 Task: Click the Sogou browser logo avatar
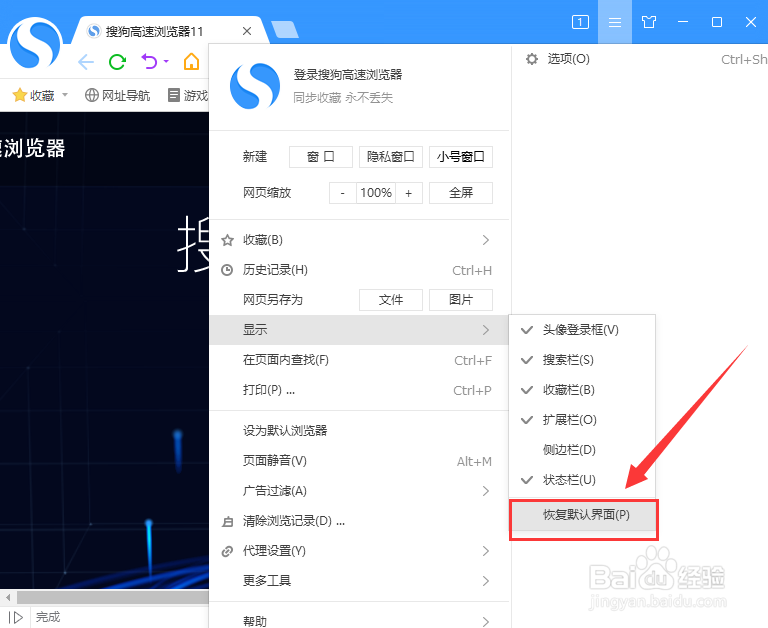(35, 43)
